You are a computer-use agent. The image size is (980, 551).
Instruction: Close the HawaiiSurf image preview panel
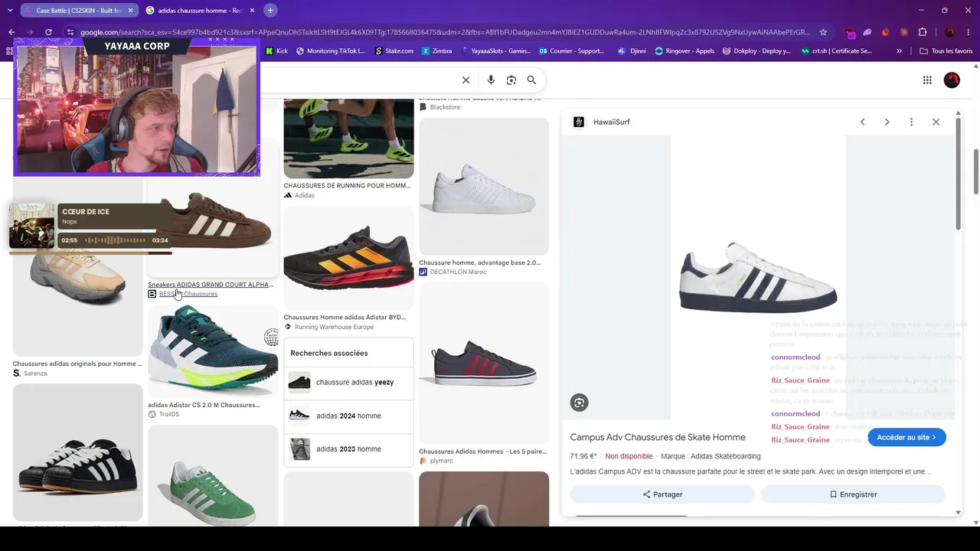936,122
